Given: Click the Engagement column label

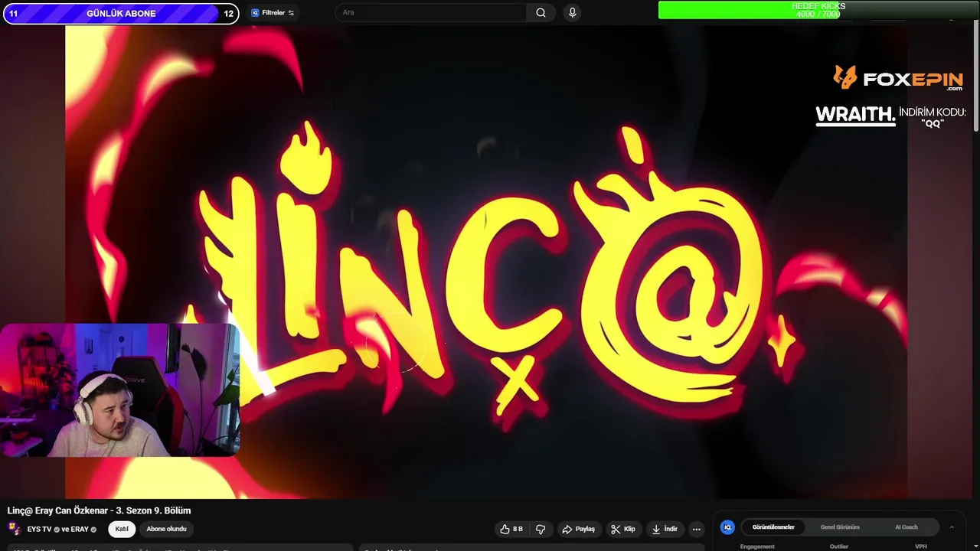Looking at the screenshot, I should pos(757,546).
